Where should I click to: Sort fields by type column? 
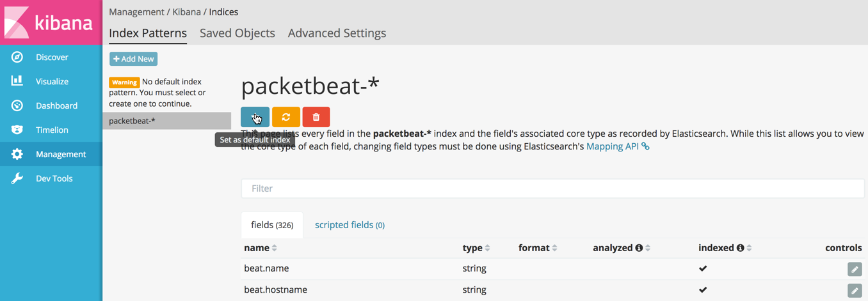pos(476,248)
